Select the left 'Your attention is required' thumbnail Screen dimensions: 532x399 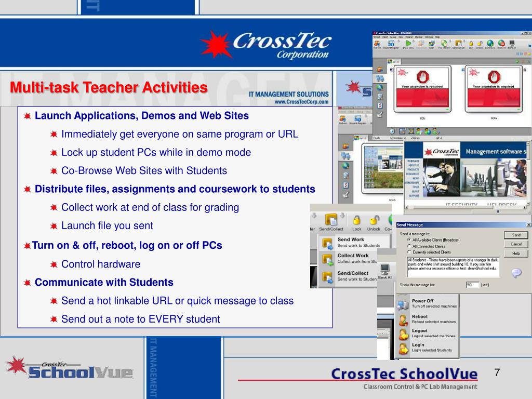[x=422, y=89]
